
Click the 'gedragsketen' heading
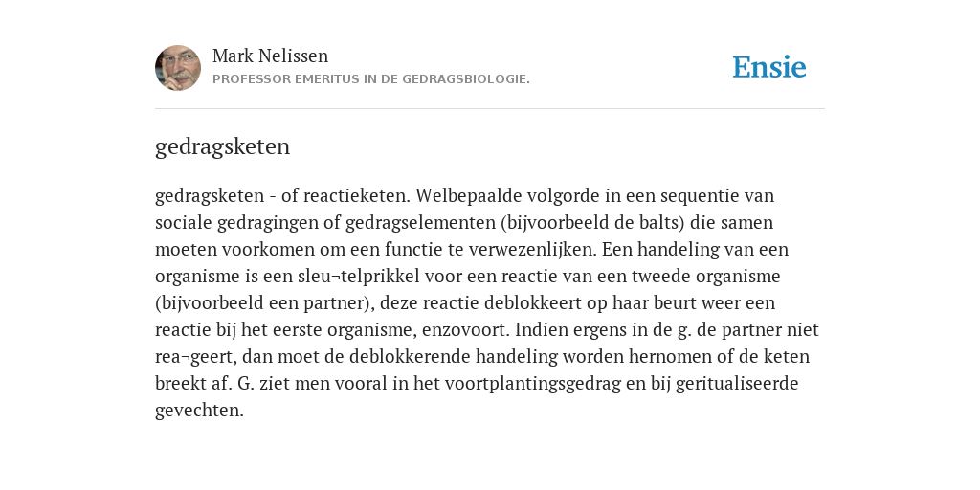(x=222, y=147)
